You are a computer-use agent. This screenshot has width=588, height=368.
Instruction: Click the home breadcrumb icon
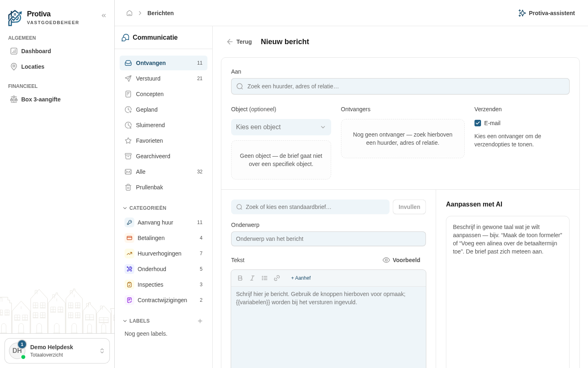[129, 13]
